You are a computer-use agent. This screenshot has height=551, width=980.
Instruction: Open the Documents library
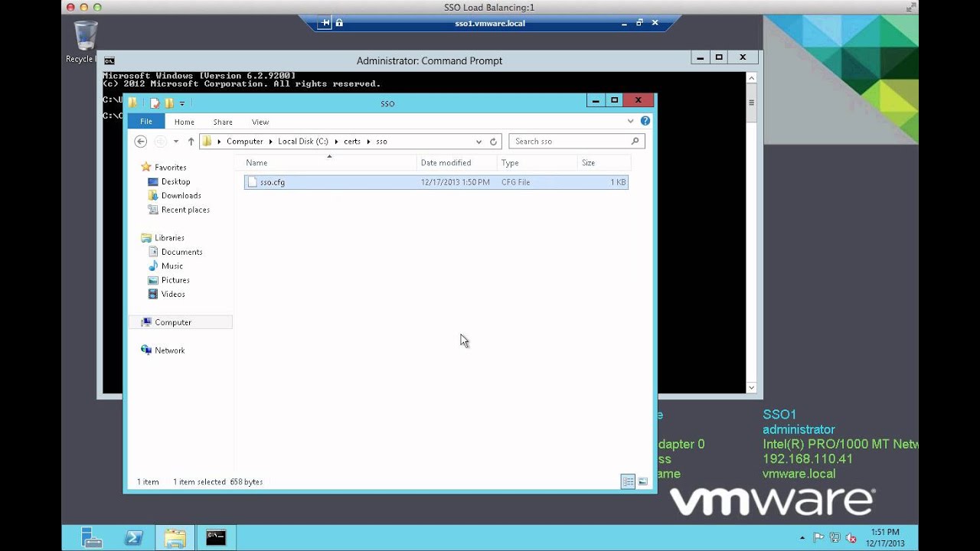pyautogui.click(x=181, y=252)
